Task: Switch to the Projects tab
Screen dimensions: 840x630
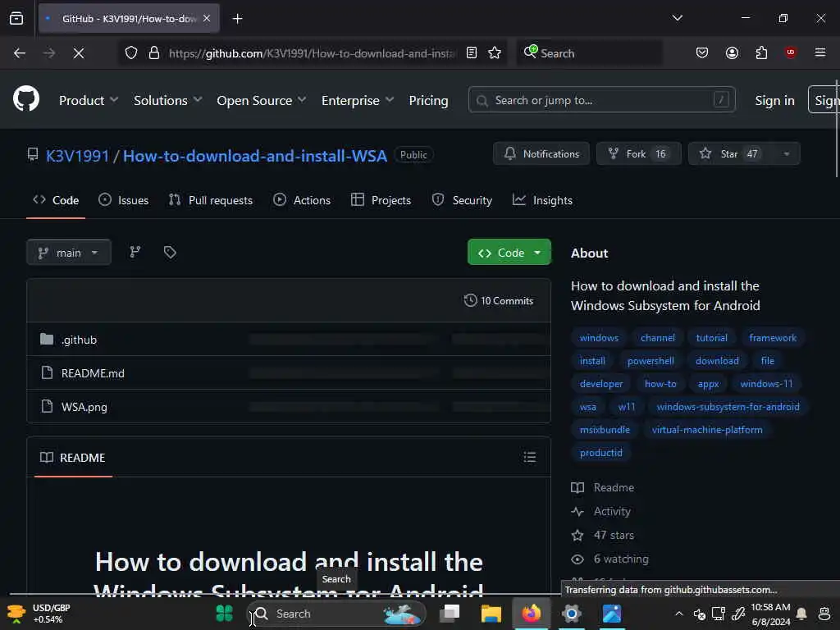Action: [x=381, y=200]
